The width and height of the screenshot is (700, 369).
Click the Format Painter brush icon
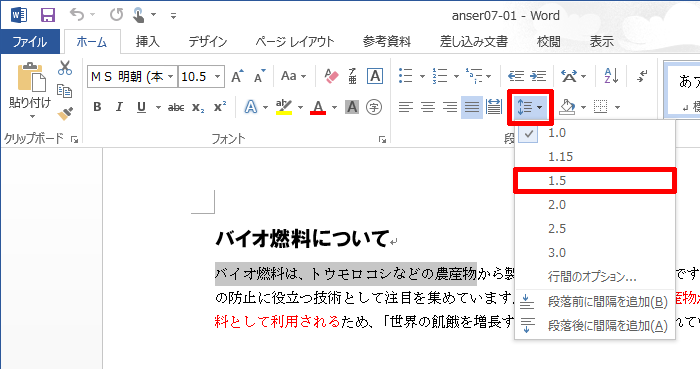[x=65, y=114]
